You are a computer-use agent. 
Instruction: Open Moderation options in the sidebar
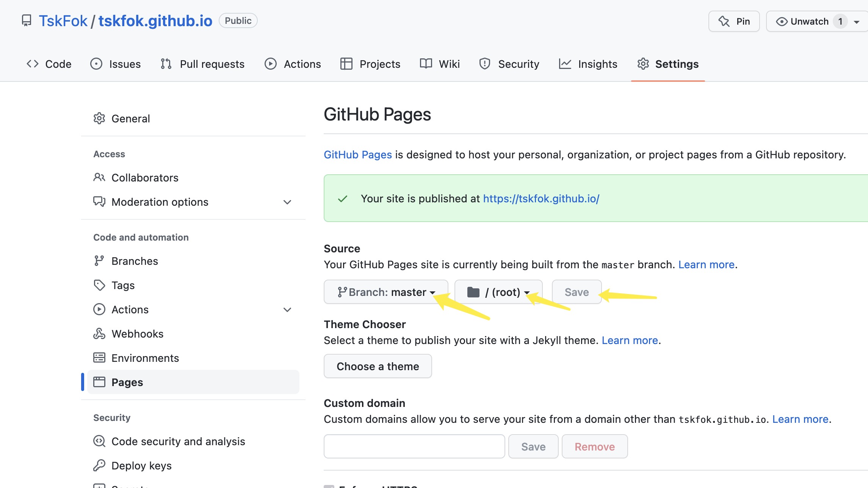pyautogui.click(x=193, y=202)
